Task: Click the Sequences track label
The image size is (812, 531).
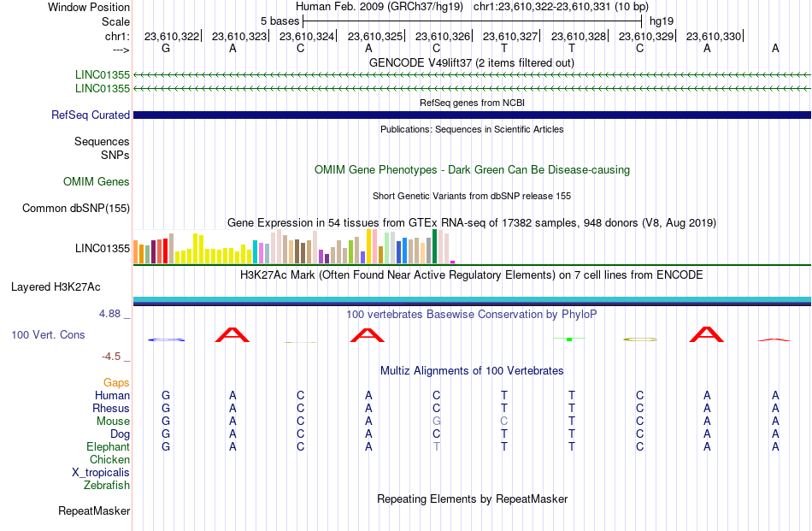Action: (x=102, y=141)
